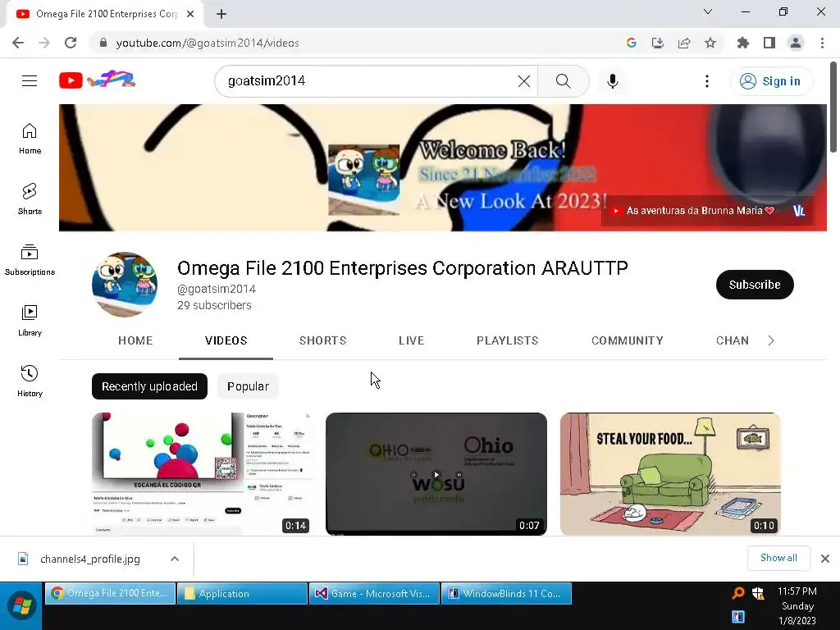Open the CHANNELS tab

point(733,340)
